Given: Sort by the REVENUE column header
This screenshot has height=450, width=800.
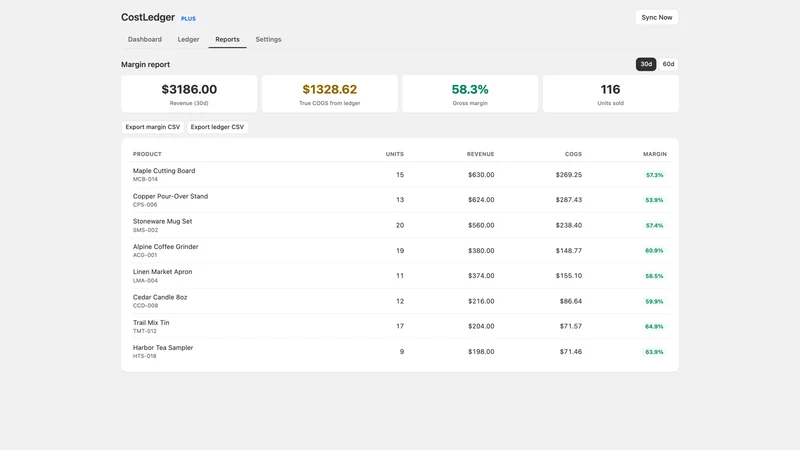Looking at the screenshot, I should (x=480, y=154).
